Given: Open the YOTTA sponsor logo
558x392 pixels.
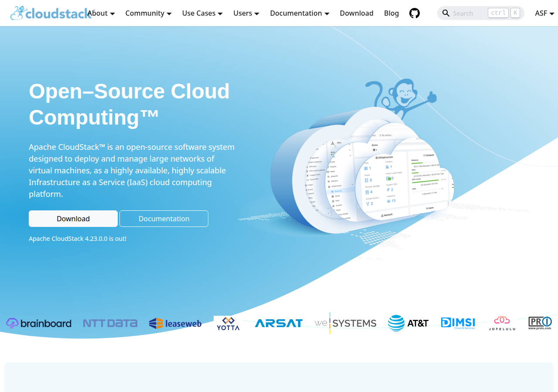Looking at the screenshot, I should (x=228, y=323).
